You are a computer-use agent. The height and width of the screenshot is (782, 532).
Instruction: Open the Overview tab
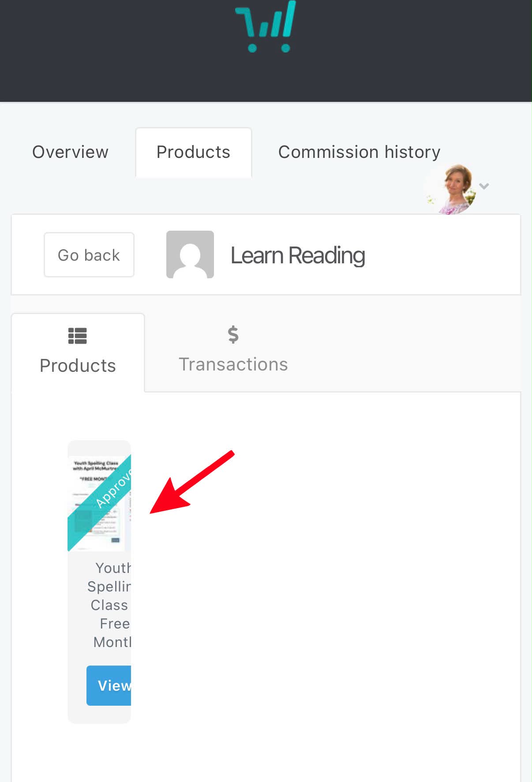coord(70,152)
